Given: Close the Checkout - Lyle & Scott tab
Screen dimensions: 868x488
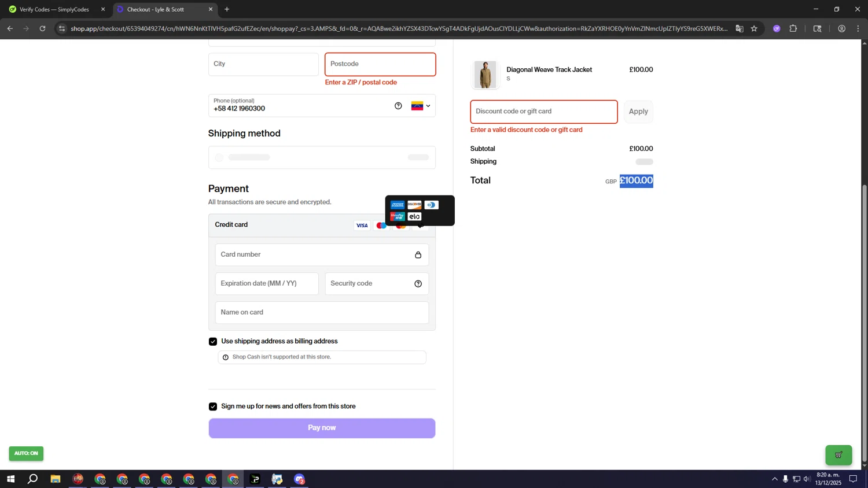Looking at the screenshot, I should click(211, 9).
